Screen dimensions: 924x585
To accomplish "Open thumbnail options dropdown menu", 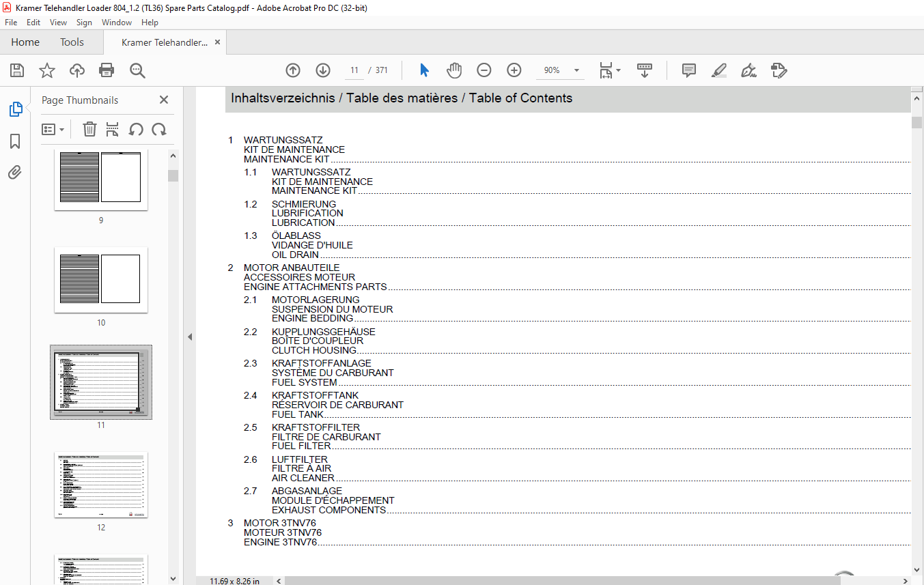I will click(53, 129).
